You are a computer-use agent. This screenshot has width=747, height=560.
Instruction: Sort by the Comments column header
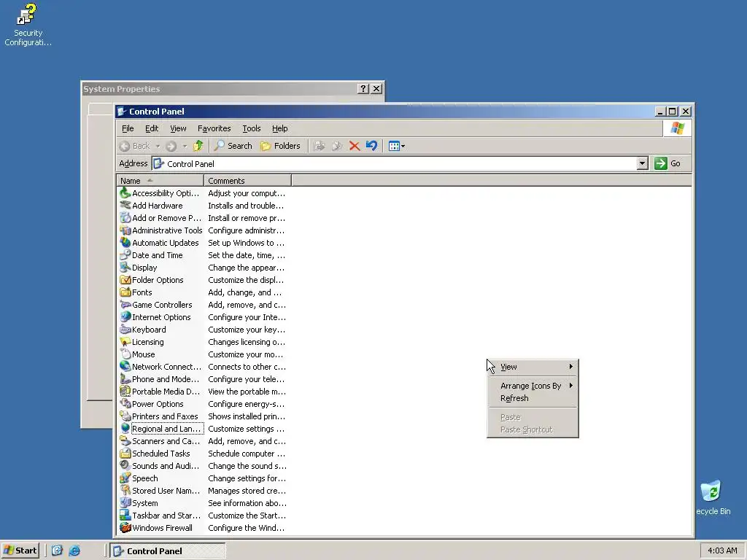pyautogui.click(x=248, y=181)
